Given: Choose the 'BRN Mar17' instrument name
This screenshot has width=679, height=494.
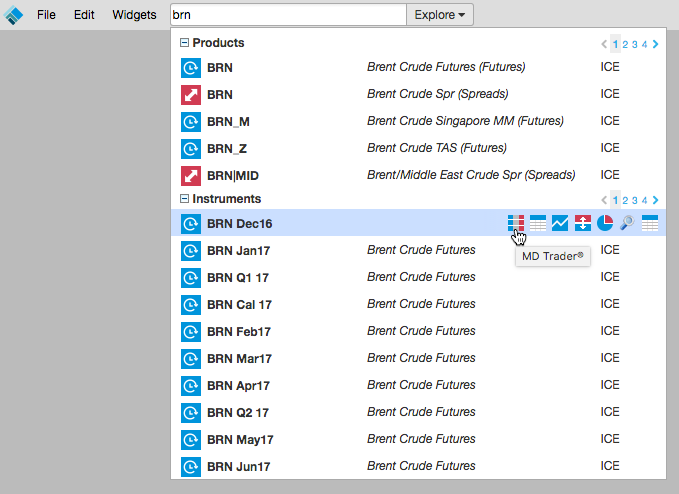Looking at the screenshot, I should click(239, 358).
